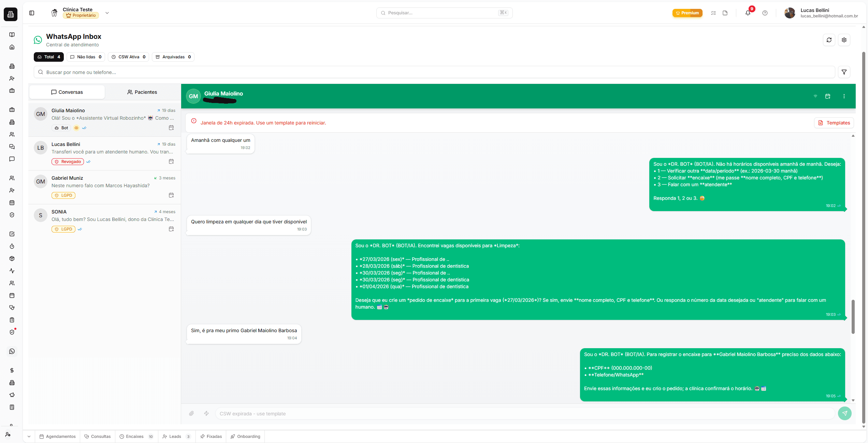Toggle the Não lidas filter

tap(86, 57)
